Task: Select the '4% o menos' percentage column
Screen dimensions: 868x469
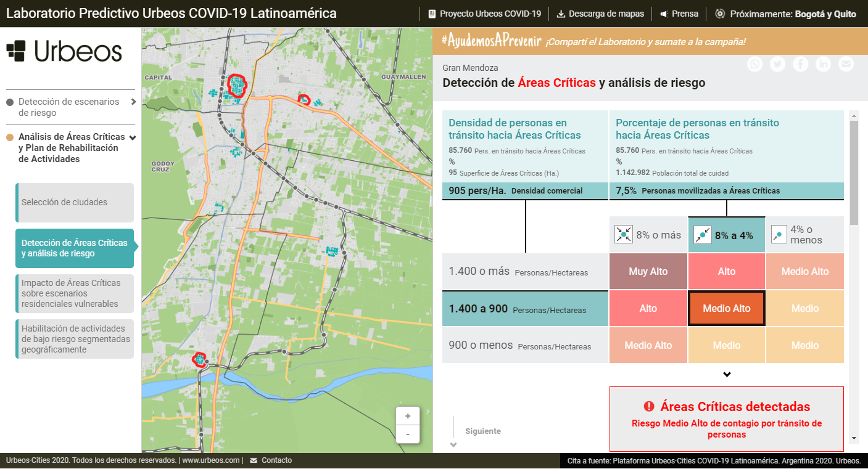Action: pos(804,235)
